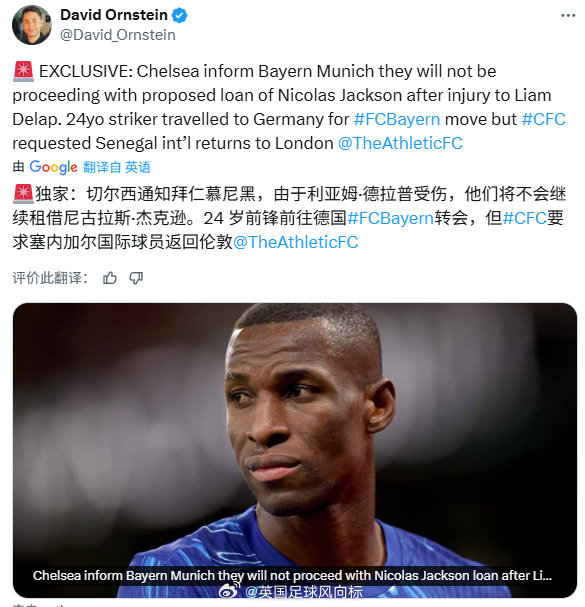The image size is (585, 607).
Task: Open the #CFC hashtag in English tweet
Action: 544,119
